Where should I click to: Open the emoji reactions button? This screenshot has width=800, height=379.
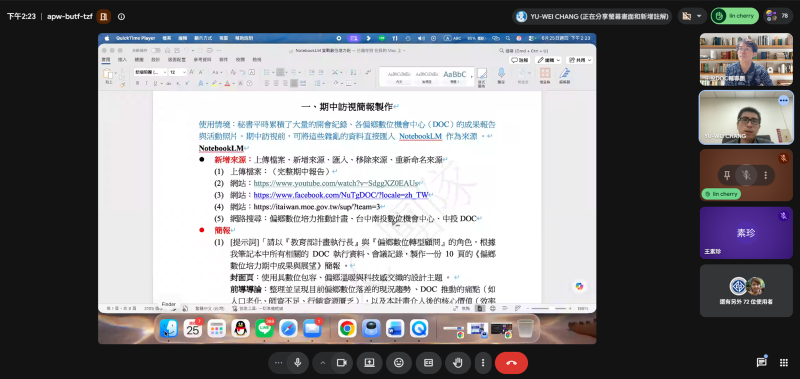coord(399,363)
